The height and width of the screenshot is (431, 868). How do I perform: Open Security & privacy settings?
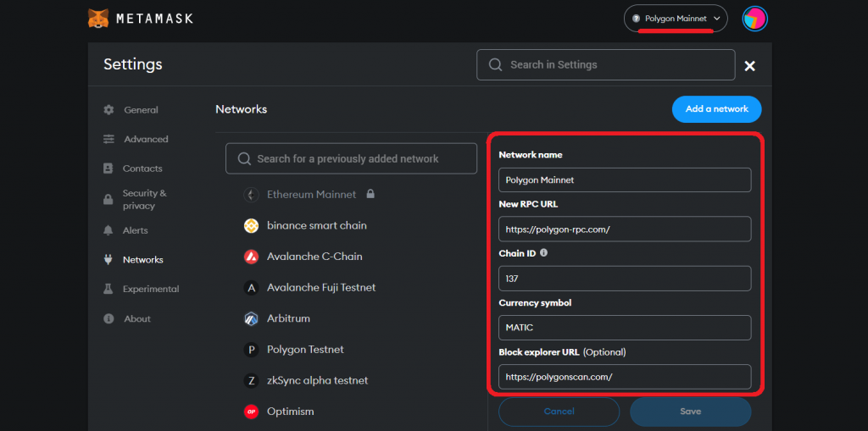(x=143, y=199)
